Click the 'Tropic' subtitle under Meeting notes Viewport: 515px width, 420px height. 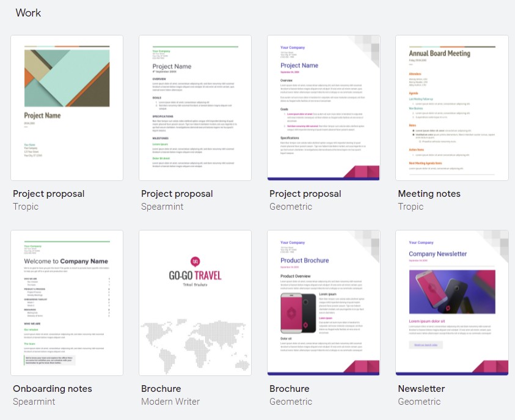411,207
